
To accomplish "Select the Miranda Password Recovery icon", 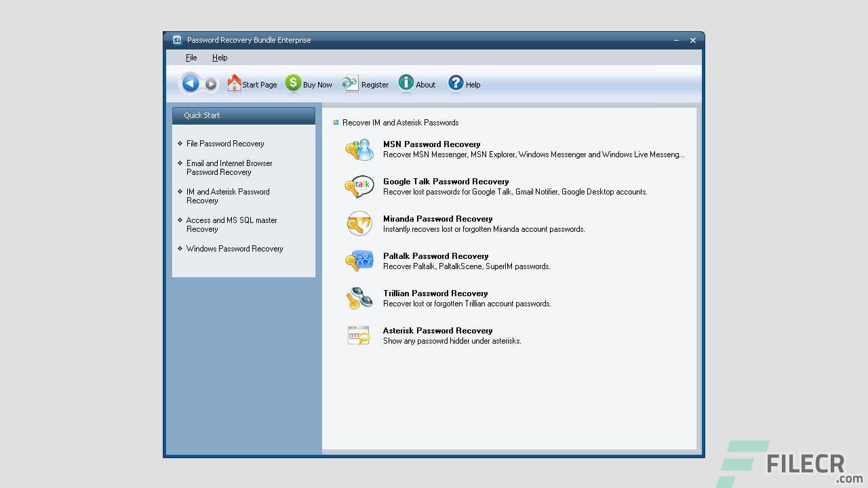I will (x=359, y=223).
